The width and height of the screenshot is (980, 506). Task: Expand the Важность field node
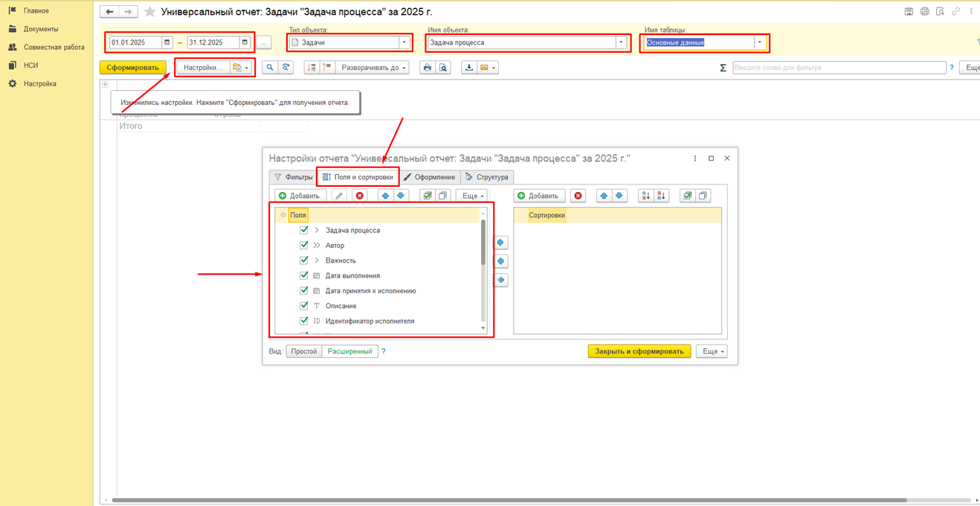click(x=317, y=260)
